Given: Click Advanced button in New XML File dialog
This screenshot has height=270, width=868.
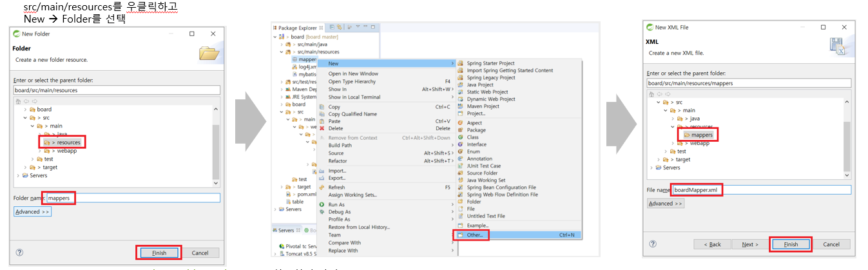Looking at the screenshot, I should 666,203.
